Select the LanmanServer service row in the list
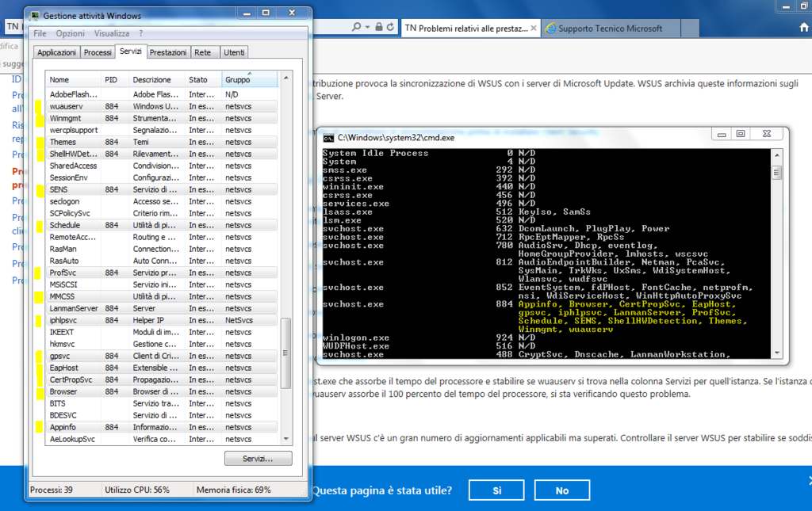Viewport: 812px width, 511px height. [161, 309]
